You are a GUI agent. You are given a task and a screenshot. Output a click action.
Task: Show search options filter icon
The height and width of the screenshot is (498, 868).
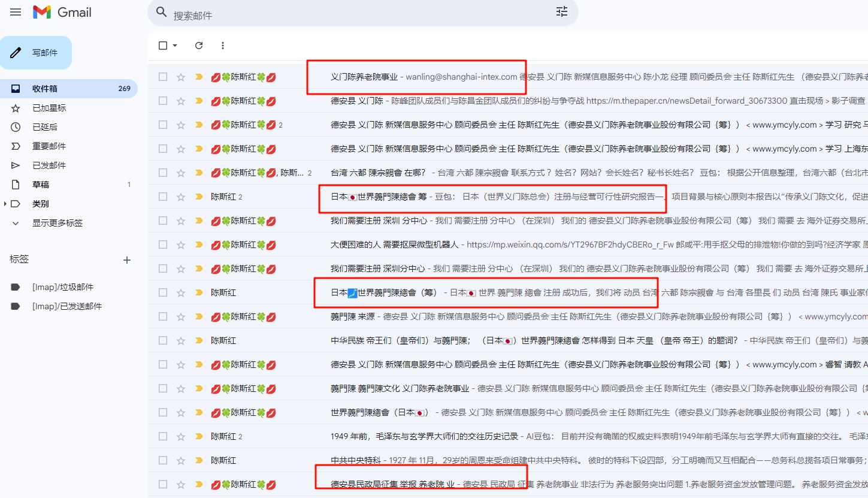[x=561, y=12]
